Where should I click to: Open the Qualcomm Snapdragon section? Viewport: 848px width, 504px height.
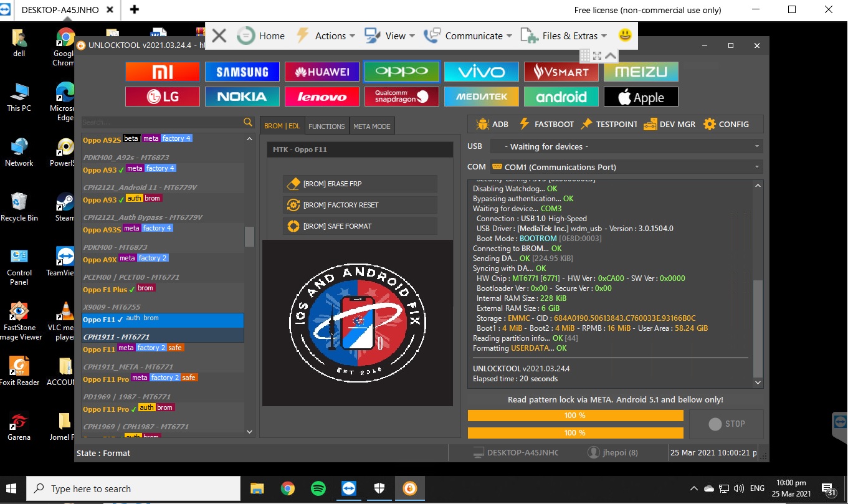tap(401, 97)
